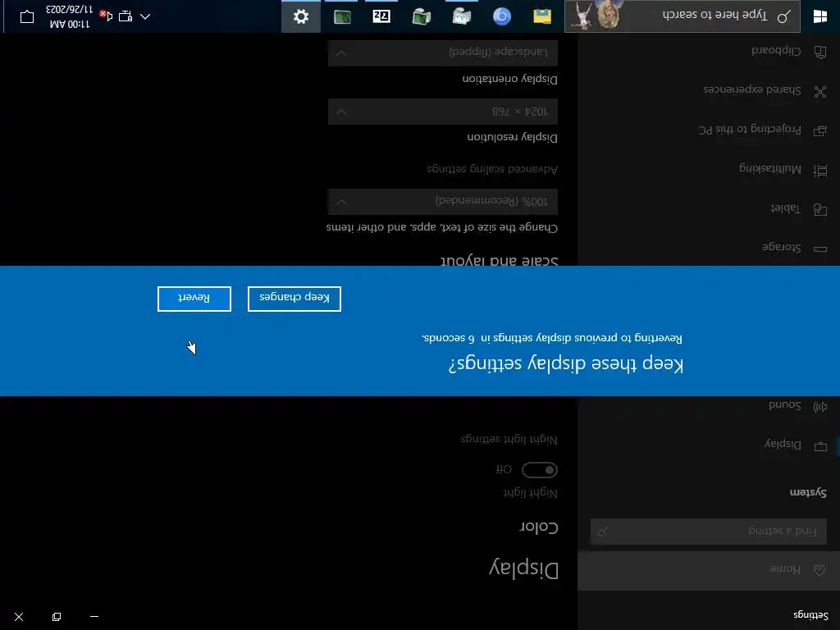
Task: Minimize the Settings window
Action: click(x=94, y=617)
